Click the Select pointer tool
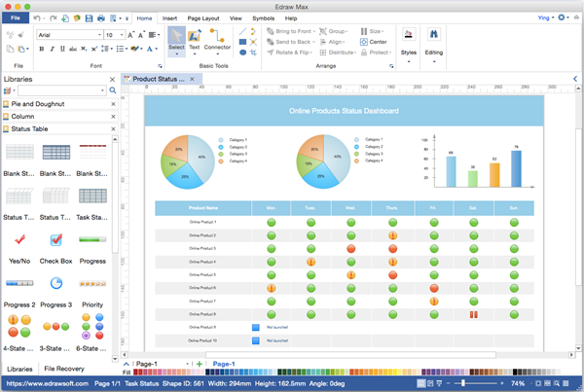The width and height of the screenshot is (584, 392). tap(176, 42)
